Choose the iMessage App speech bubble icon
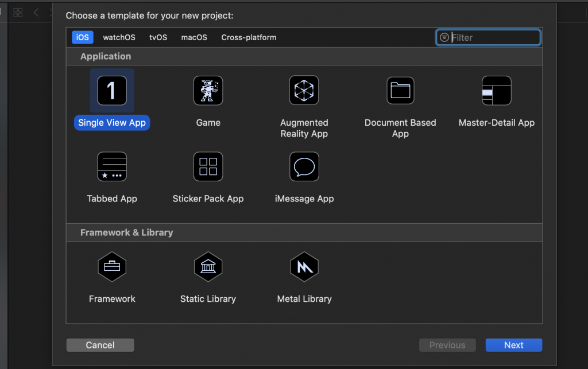588x369 pixels. (x=304, y=166)
